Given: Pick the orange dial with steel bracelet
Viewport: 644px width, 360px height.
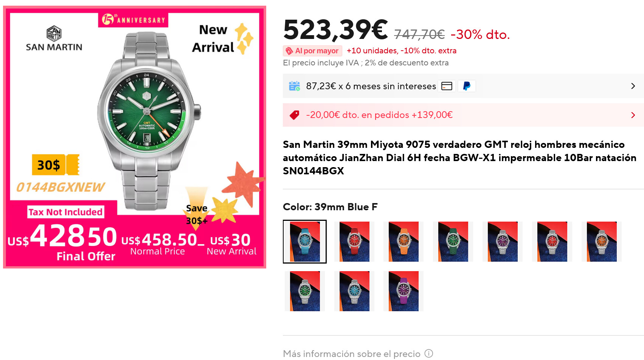Looking at the screenshot, I should pos(602,242).
